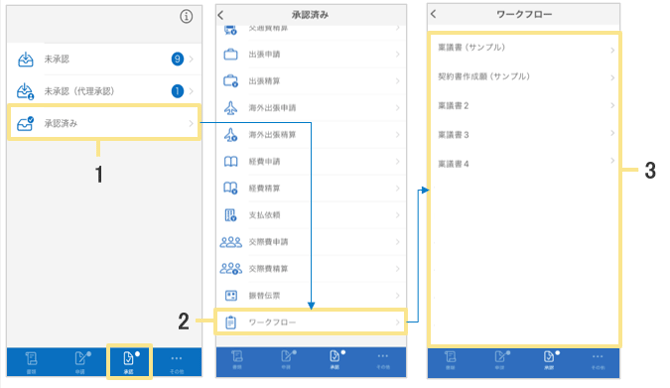Expand the 海外出張精算 row chevron
Image resolution: width=670 pixels, height=388 pixels.
397,135
